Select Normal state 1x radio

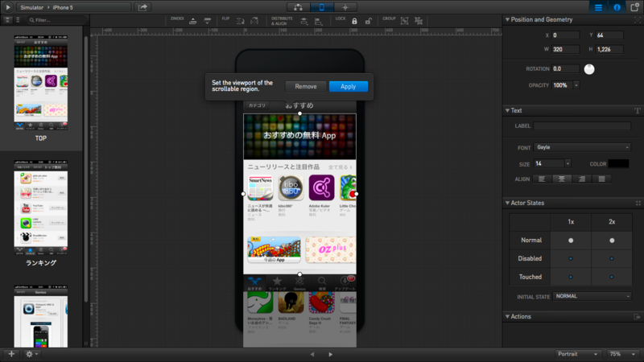[x=571, y=241]
